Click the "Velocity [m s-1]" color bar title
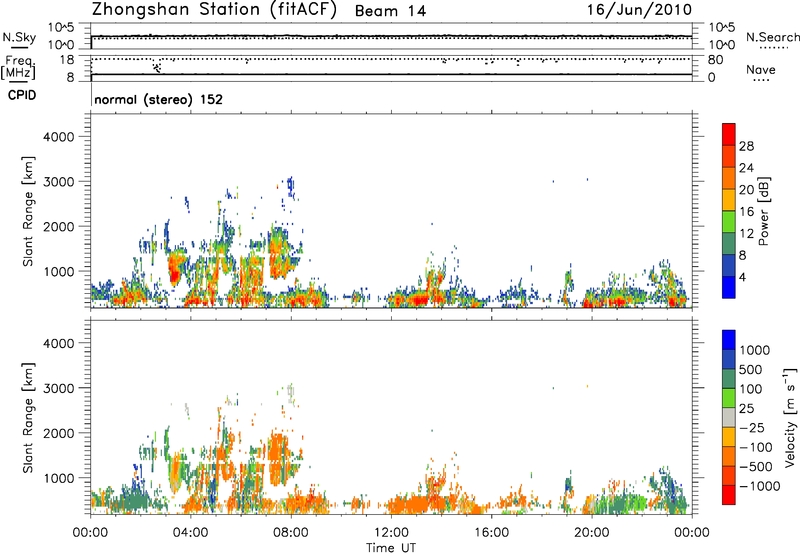The height and width of the screenshot is (554, 800). click(x=790, y=417)
